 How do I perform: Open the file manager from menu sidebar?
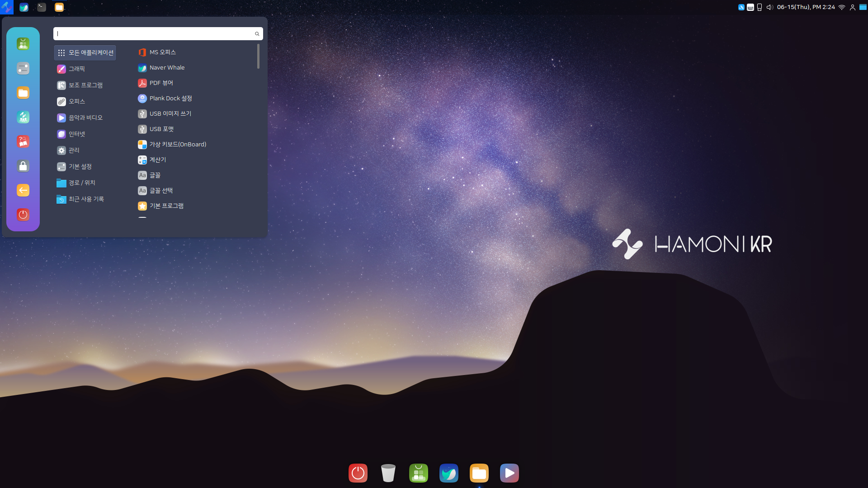pyautogui.click(x=23, y=93)
